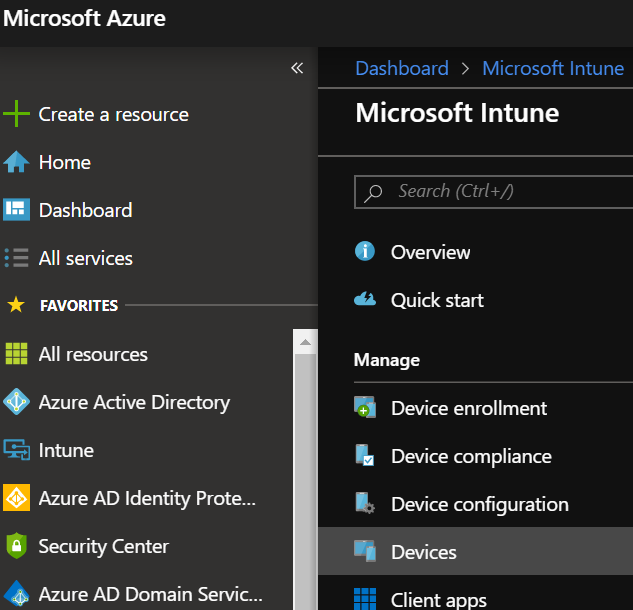633x610 pixels.
Task: Open the Dashboard breadcrumb link
Action: pyautogui.click(x=402, y=68)
